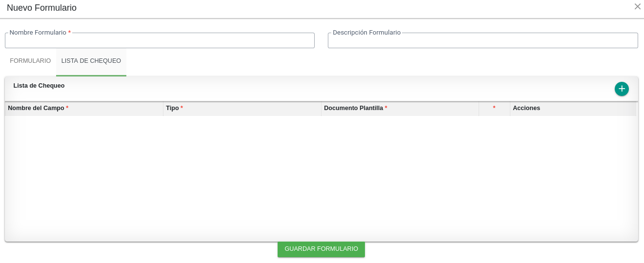Viewport: 644px width, 263px height.
Task: Close the Nuevo Formulario dialog
Action: (637, 6)
